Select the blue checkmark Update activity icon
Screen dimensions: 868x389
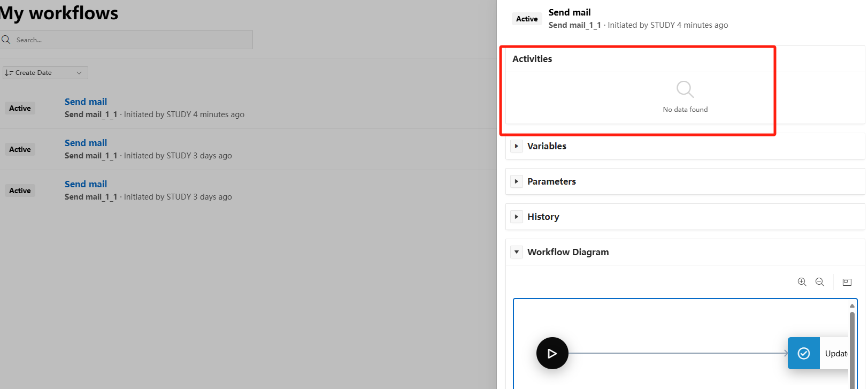point(803,353)
